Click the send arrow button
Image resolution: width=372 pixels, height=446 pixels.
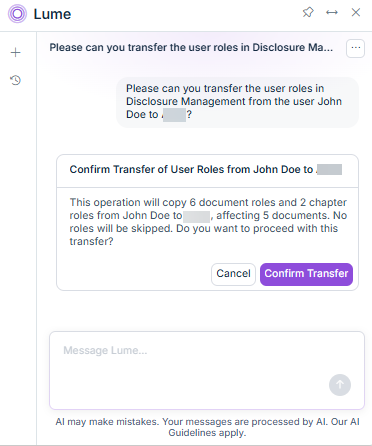click(x=340, y=385)
